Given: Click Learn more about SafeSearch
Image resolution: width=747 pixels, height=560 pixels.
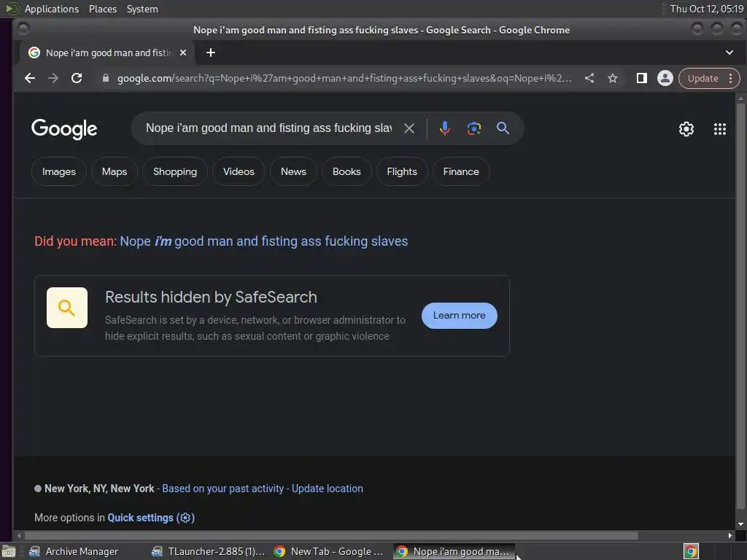Looking at the screenshot, I should (x=460, y=315).
